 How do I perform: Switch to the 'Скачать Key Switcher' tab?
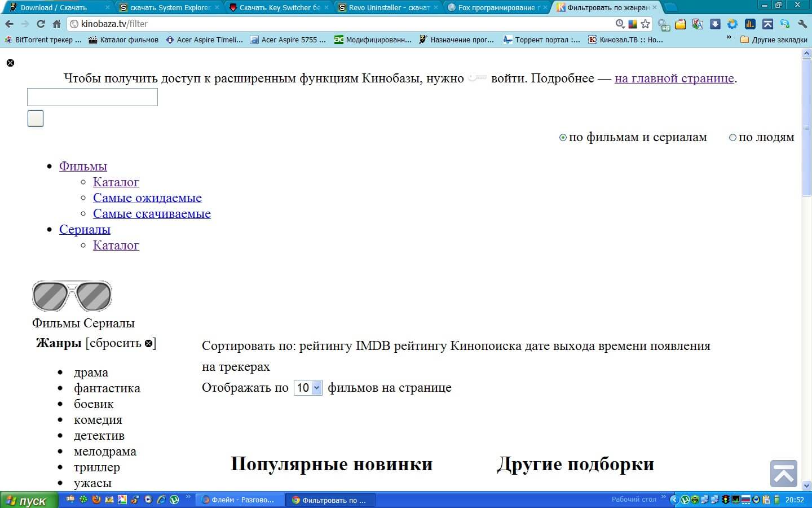pyautogui.click(x=279, y=7)
